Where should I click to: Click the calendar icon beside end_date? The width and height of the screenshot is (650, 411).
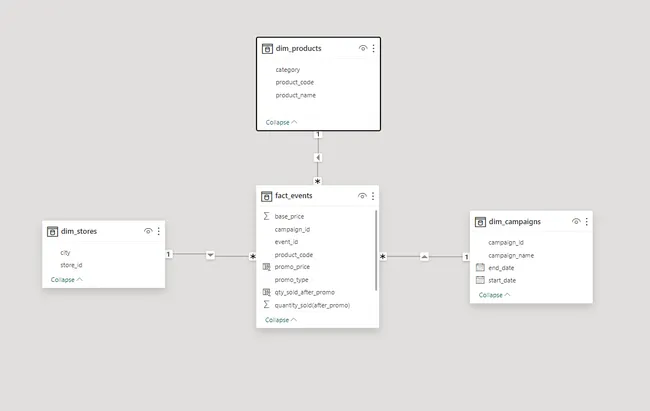(x=480, y=268)
